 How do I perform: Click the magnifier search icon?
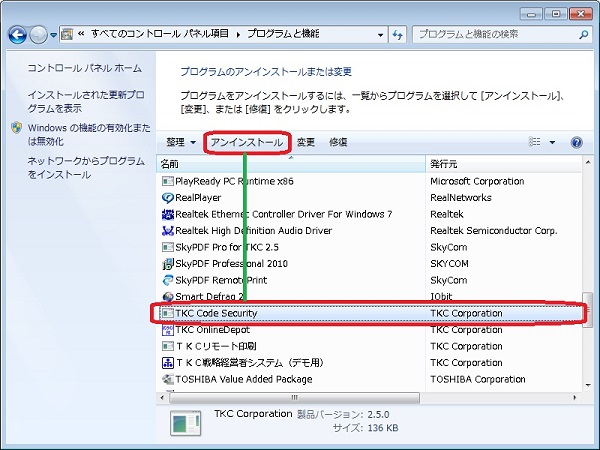point(583,35)
